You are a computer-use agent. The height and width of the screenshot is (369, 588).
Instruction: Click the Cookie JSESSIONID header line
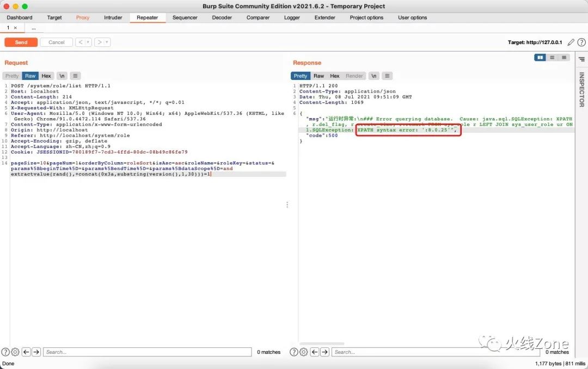[99, 152]
